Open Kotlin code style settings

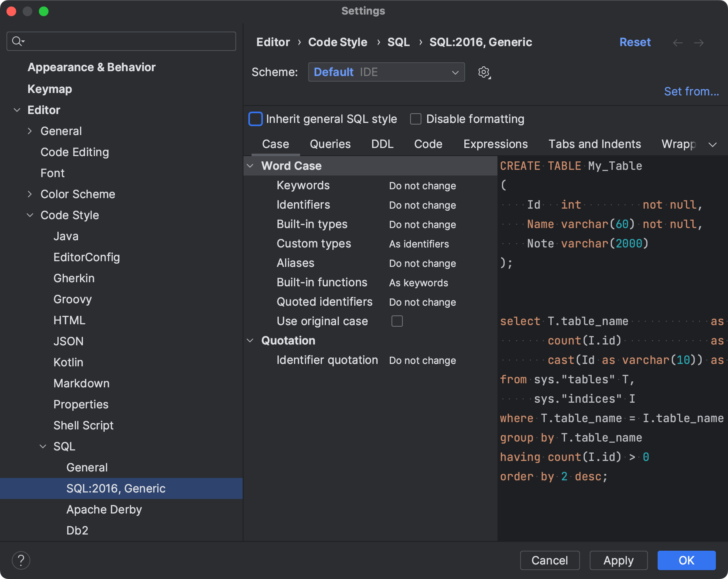(68, 362)
